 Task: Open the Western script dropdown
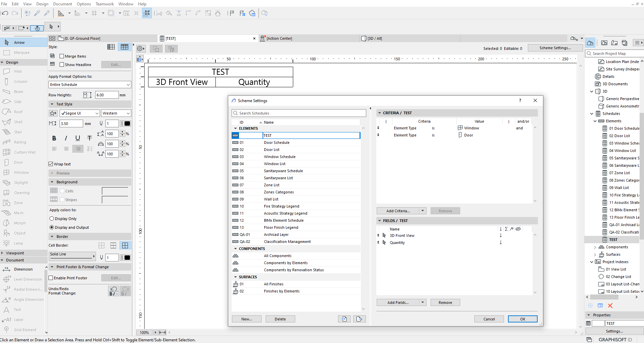click(116, 113)
